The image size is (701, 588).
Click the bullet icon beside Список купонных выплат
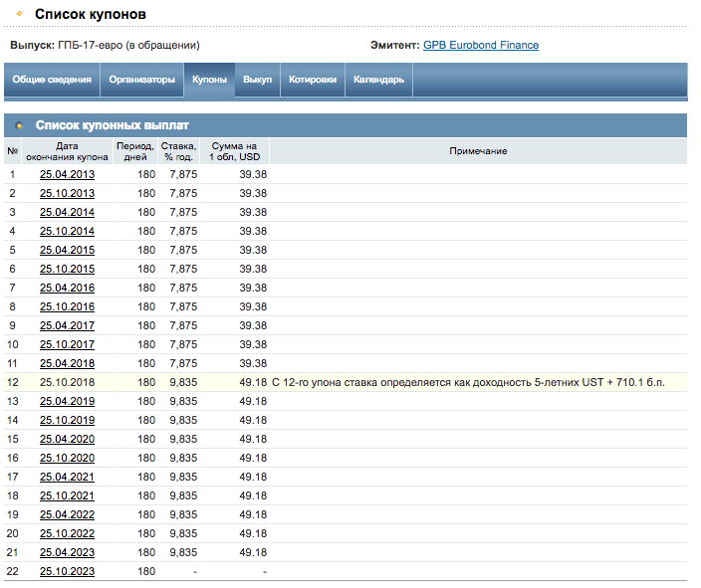[19, 125]
